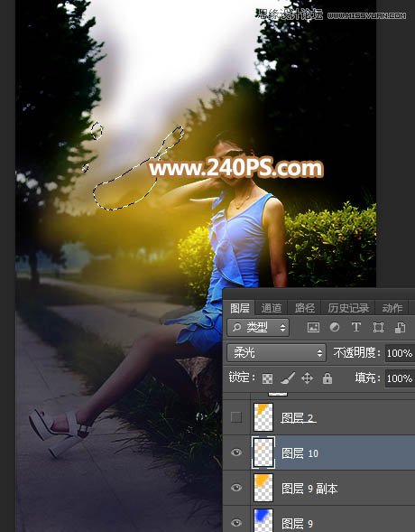Open the 柔光 blend mode dropdown
This screenshot has height=532, width=415.
pyautogui.click(x=276, y=353)
